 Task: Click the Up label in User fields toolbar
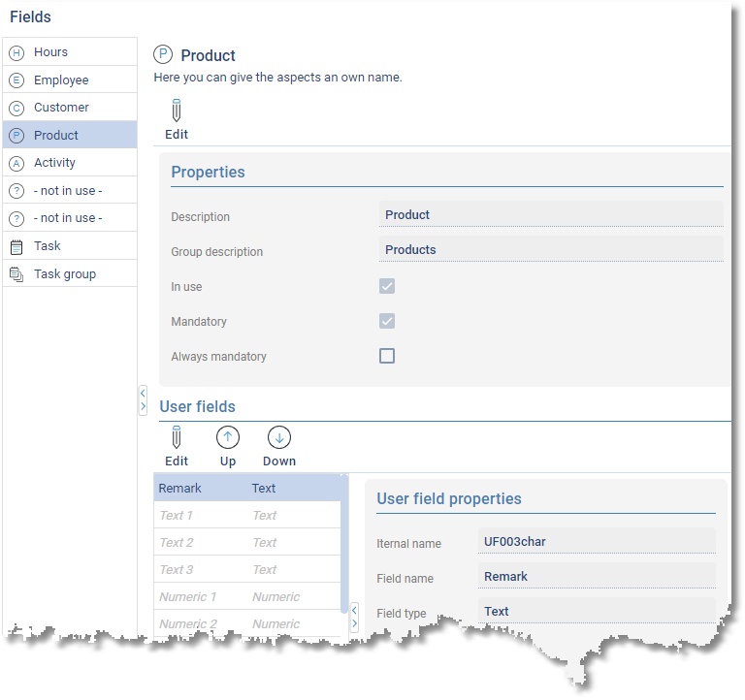[228, 461]
